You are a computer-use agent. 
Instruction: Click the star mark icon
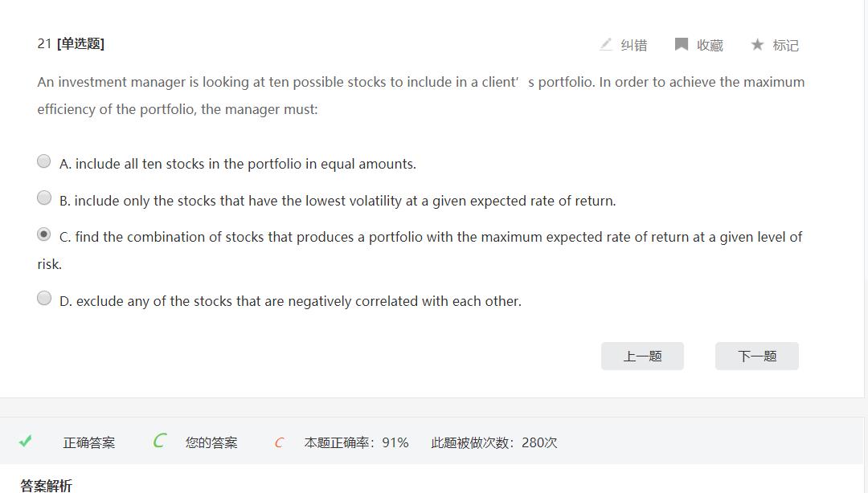[x=757, y=44]
